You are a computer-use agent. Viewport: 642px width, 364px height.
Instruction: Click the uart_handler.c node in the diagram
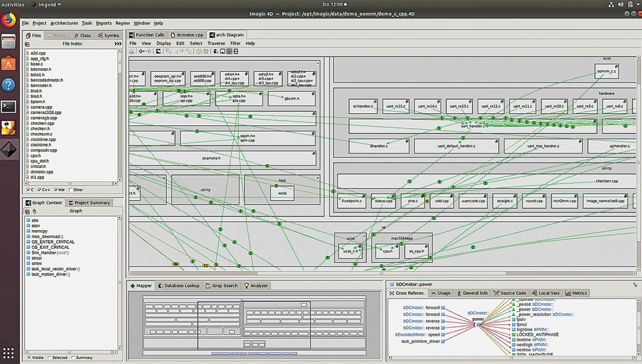[x=472, y=126]
